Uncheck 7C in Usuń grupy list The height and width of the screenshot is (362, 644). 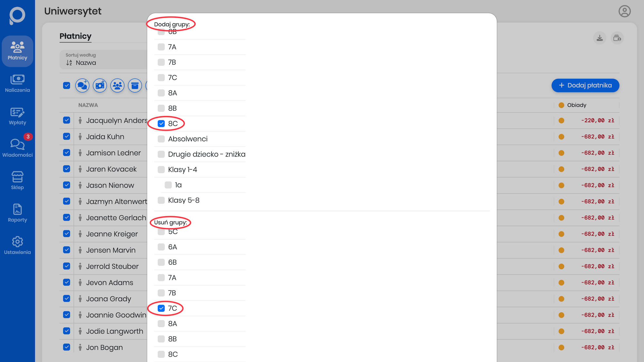tap(161, 309)
